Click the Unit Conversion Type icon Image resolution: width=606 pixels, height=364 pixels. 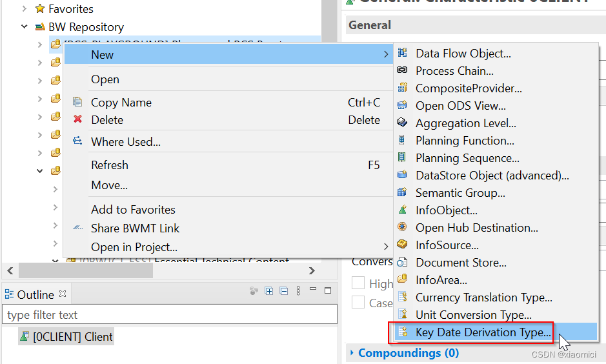pyautogui.click(x=403, y=314)
